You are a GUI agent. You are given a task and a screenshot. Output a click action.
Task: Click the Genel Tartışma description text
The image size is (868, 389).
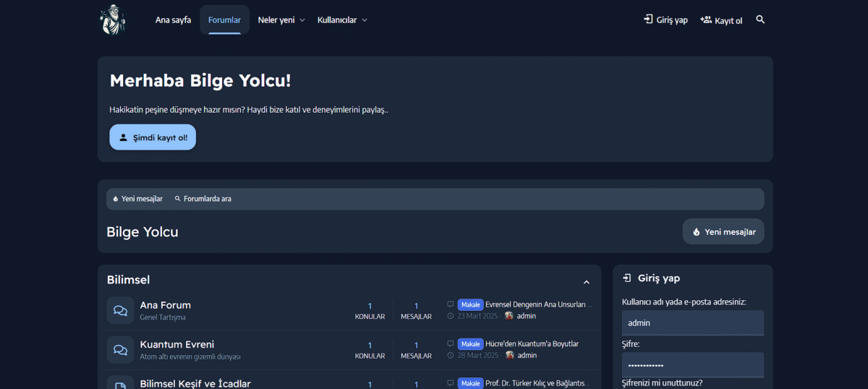point(163,317)
